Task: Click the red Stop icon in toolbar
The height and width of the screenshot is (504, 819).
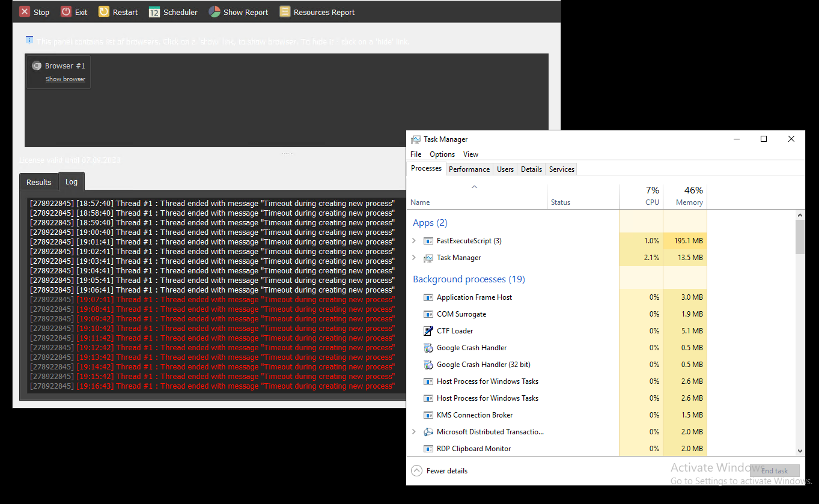Action: pyautogui.click(x=25, y=12)
